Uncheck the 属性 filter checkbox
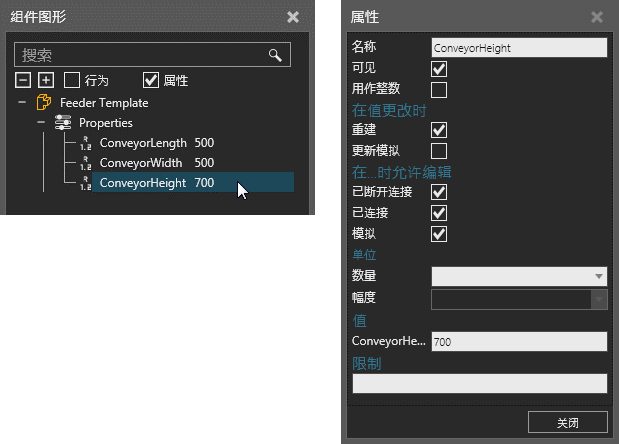Viewport: 619px width, 444px height. pyautogui.click(x=151, y=80)
